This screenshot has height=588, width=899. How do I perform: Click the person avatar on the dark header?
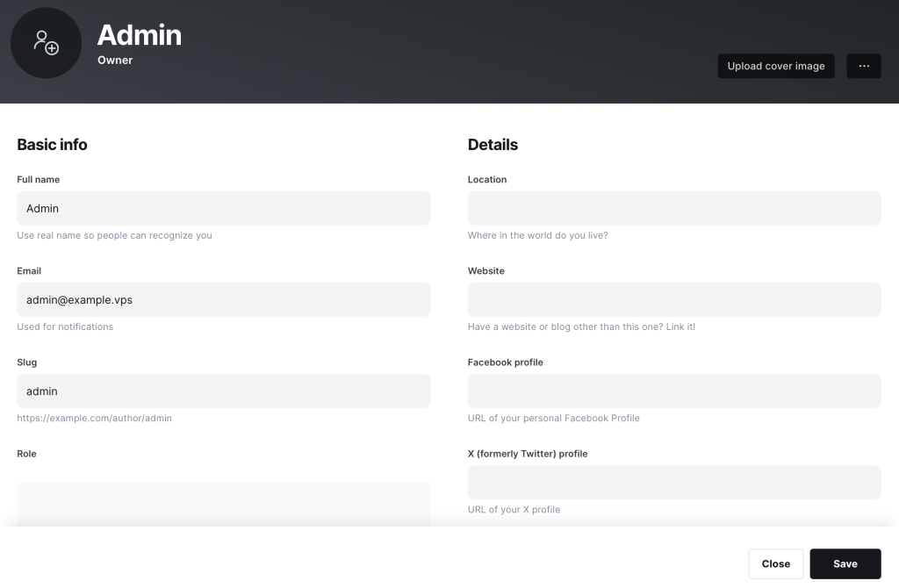click(46, 42)
